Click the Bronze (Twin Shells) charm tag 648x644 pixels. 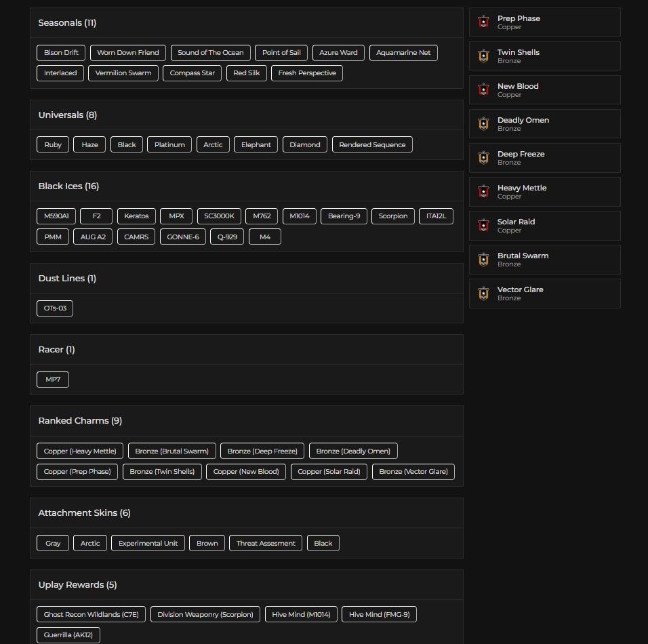(x=162, y=472)
